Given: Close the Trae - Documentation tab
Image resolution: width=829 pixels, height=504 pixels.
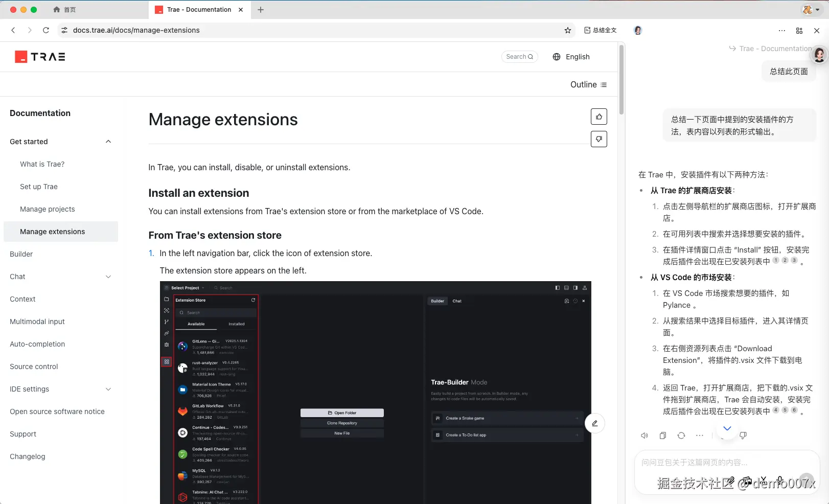Looking at the screenshot, I should 241,10.
